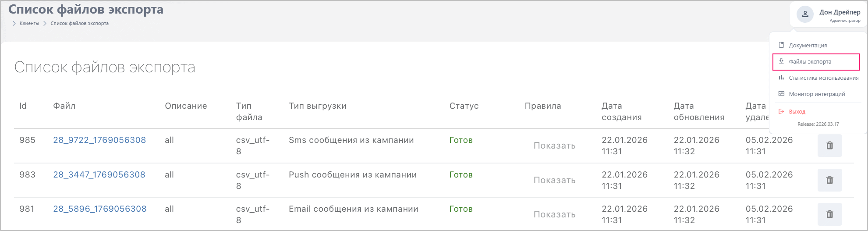
Task: Click Показать in Push сообщения row
Action: [x=554, y=180]
